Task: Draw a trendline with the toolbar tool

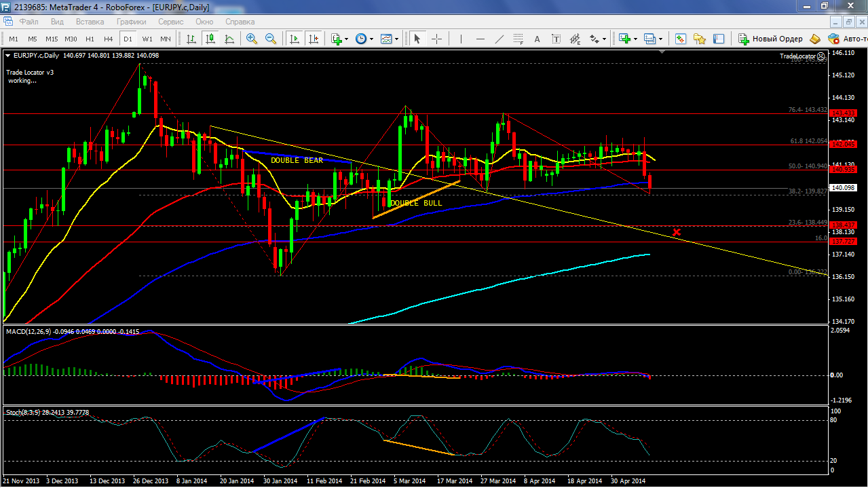Action: coord(499,39)
